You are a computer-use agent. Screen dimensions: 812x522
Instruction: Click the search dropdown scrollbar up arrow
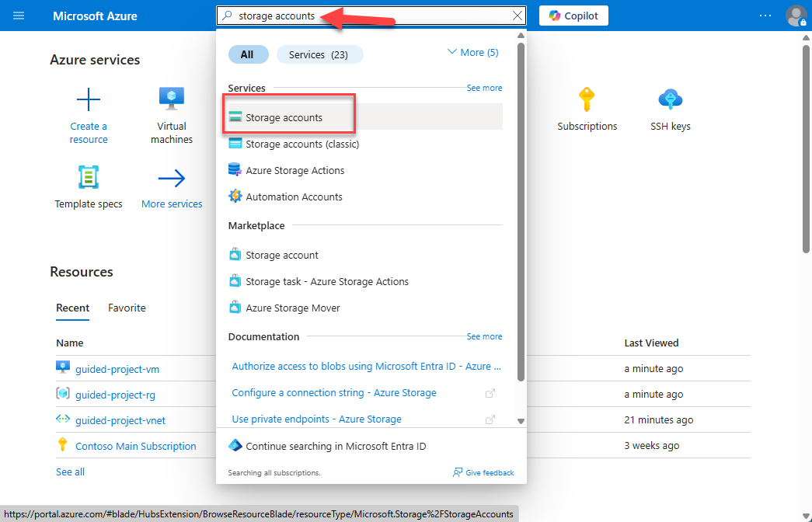pos(521,36)
